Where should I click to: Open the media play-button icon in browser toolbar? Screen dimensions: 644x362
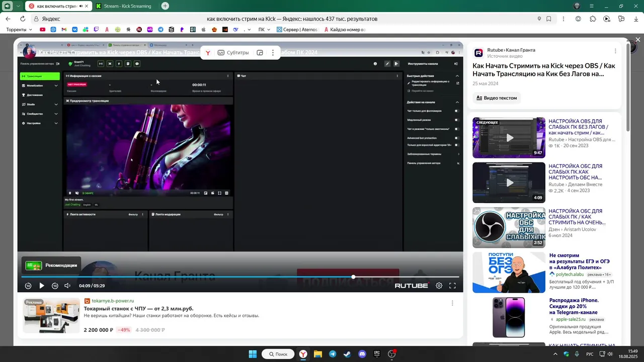pyautogui.click(x=607, y=19)
